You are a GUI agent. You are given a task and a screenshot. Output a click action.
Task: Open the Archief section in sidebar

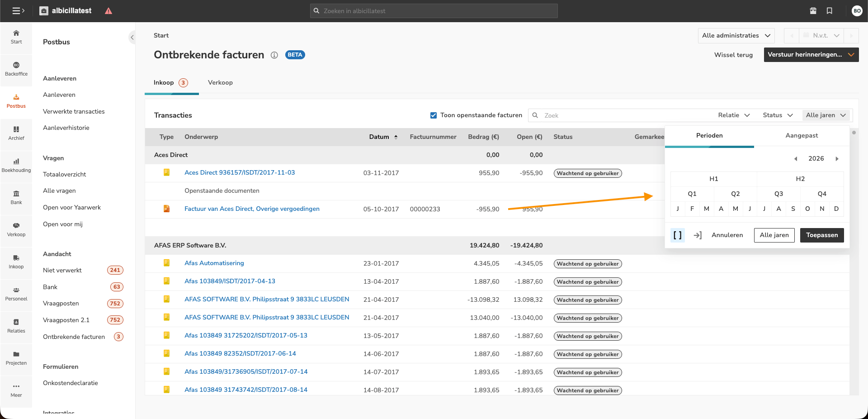tap(16, 133)
